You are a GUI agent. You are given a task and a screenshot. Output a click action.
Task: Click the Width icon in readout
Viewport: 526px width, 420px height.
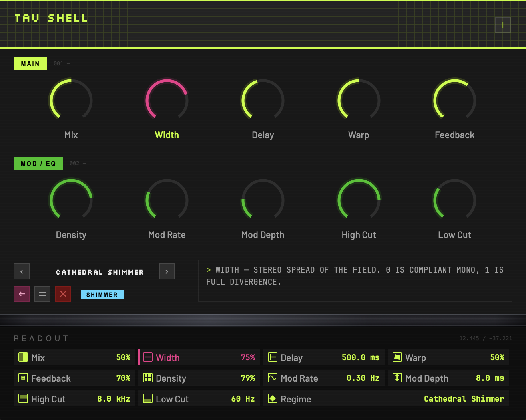(x=148, y=357)
